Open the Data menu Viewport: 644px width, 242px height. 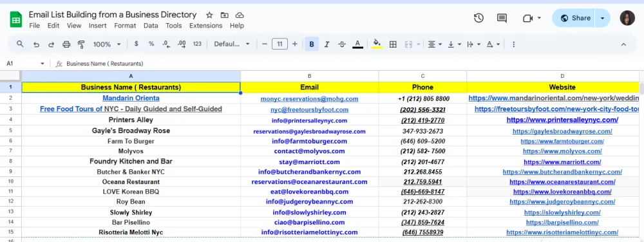click(151, 26)
